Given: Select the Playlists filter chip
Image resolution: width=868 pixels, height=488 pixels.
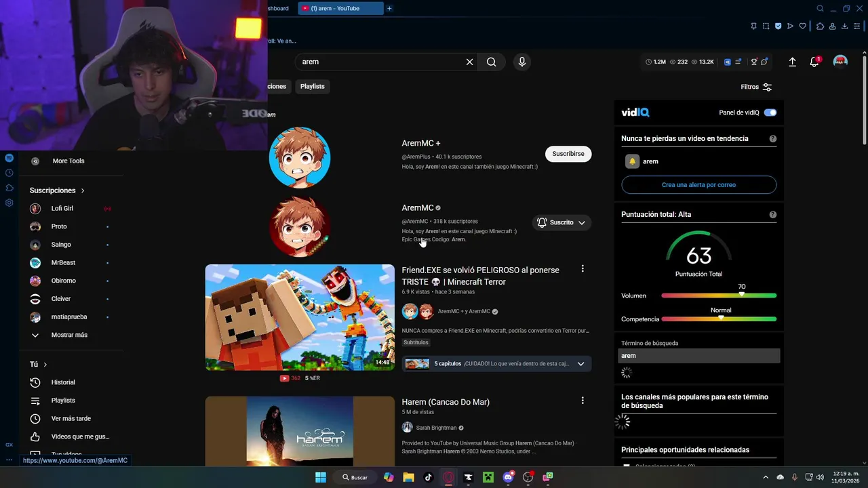Looking at the screenshot, I should click(313, 87).
